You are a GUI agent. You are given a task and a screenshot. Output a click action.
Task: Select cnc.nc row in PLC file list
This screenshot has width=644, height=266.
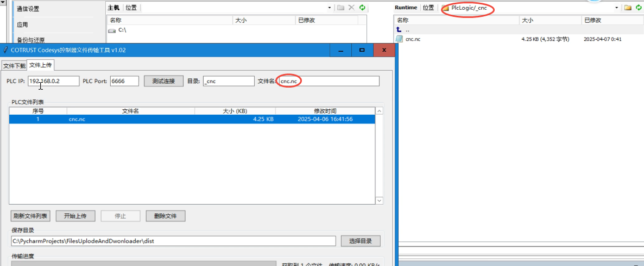click(x=192, y=119)
